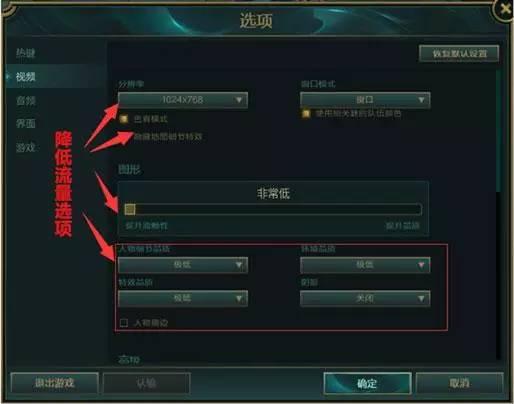Switch to the 界面 interface tab
This screenshot has width=514, height=404.
26,124
